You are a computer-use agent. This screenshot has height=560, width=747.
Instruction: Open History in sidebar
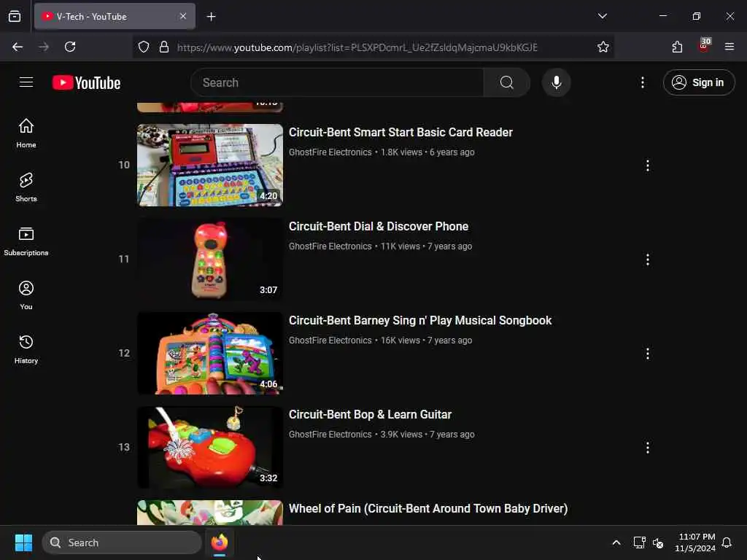[26, 349]
